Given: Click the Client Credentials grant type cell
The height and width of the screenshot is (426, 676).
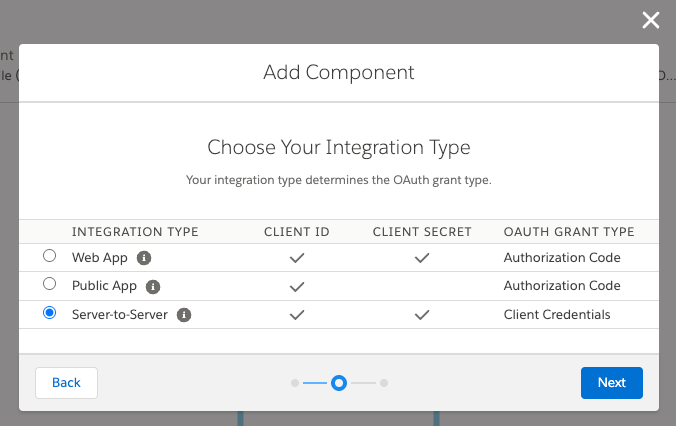Looking at the screenshot, I should tap(557, 315).
